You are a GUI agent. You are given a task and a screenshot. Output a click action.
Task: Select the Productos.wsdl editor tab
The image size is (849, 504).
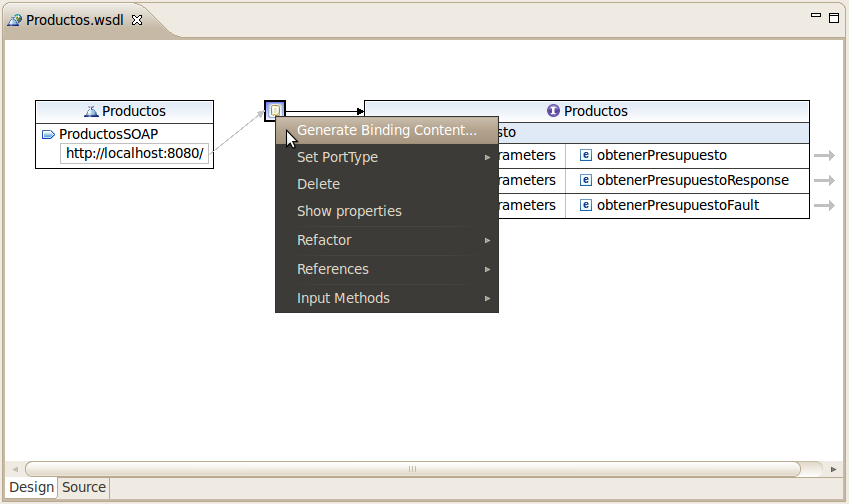click(75, 21)
